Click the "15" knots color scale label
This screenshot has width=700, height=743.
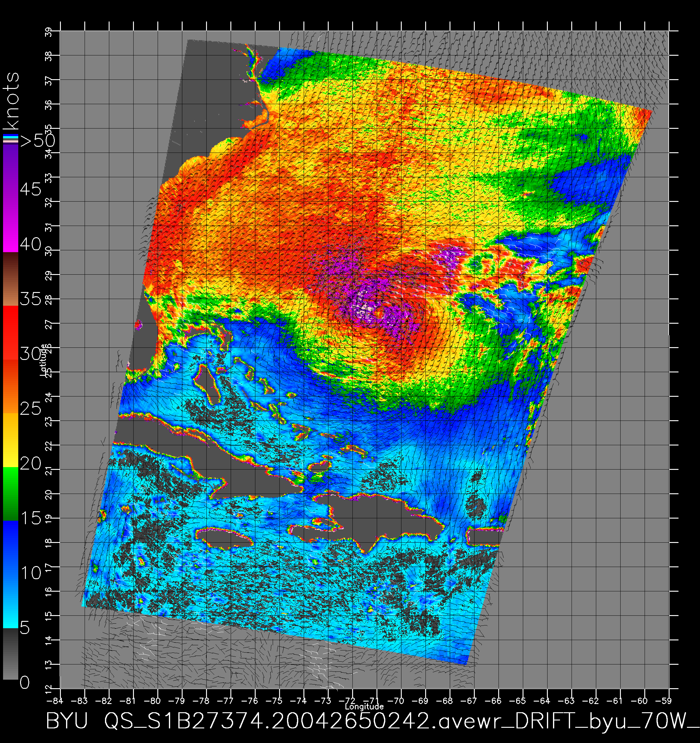(31, 518)
